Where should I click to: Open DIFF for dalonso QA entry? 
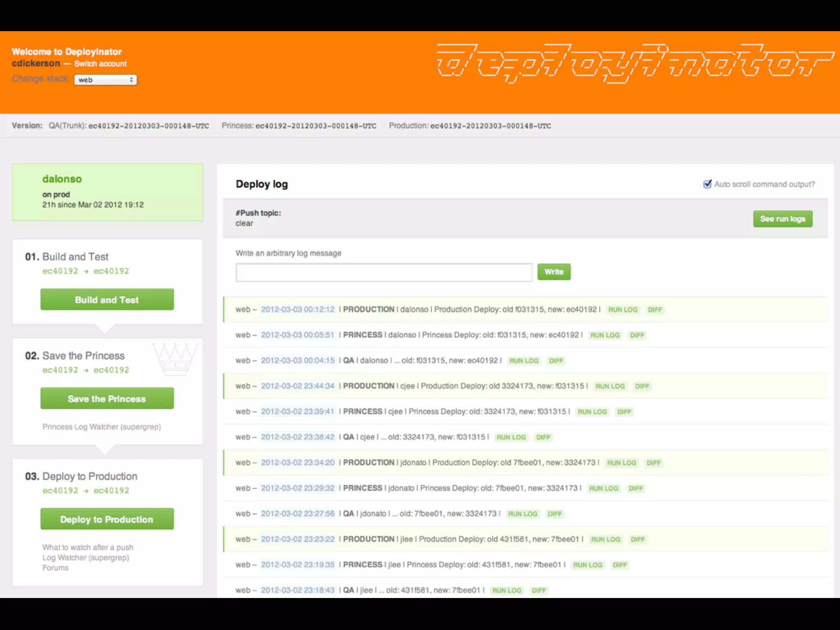(x=556, y=361)
